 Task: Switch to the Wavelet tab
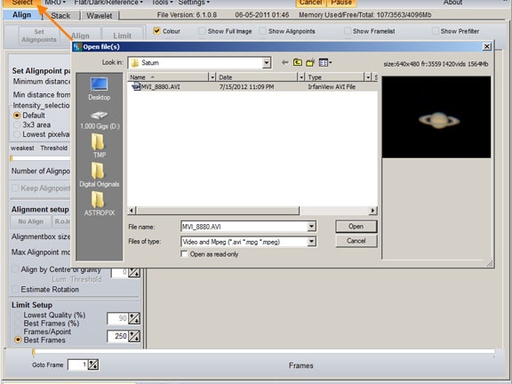[99, 16]
